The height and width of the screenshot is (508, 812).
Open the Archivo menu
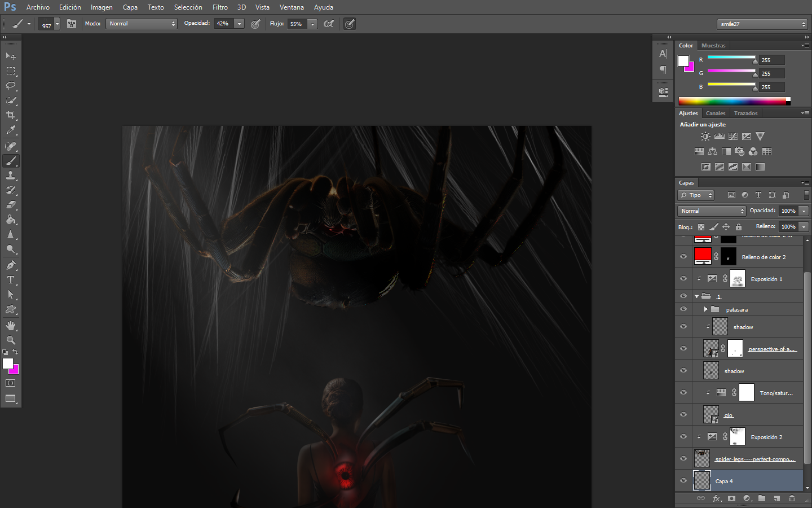coord(38,7)
